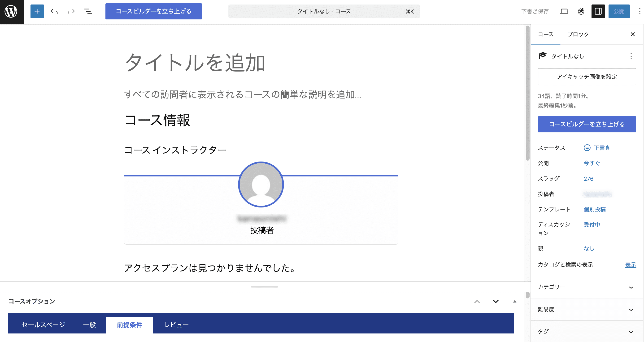Collapse the コースオプション panel
The width and height of the screenshot is (644, 342).
[x=496, y=301]
